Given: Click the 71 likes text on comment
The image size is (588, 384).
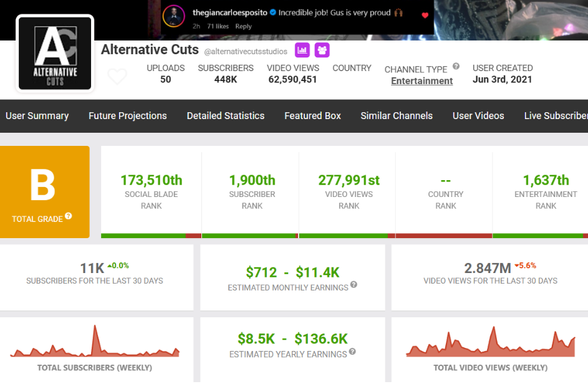Looking at the screenshot, I should tap(218, 26).
